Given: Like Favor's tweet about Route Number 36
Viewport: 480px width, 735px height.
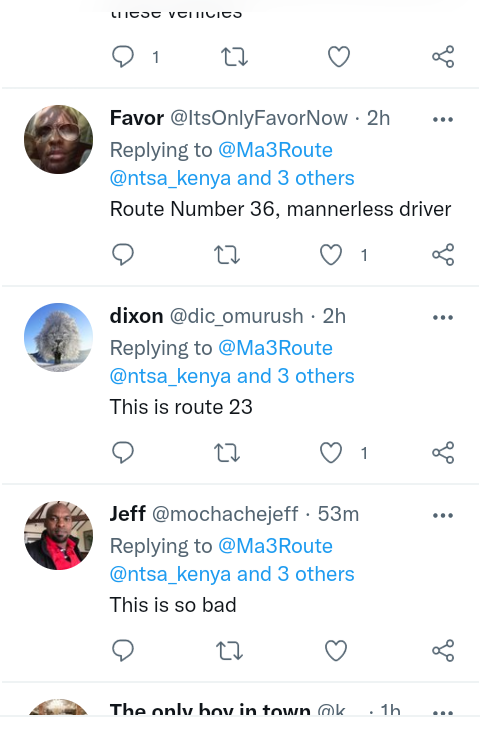Looking at the screenshot, I should coord(331,255).
